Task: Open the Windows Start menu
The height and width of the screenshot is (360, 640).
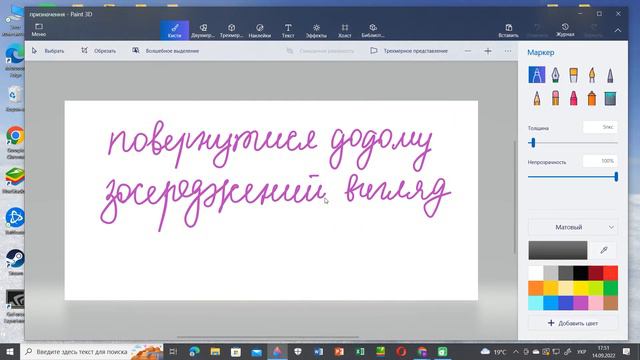Action: pyautogui.click(x=10, y=351)
